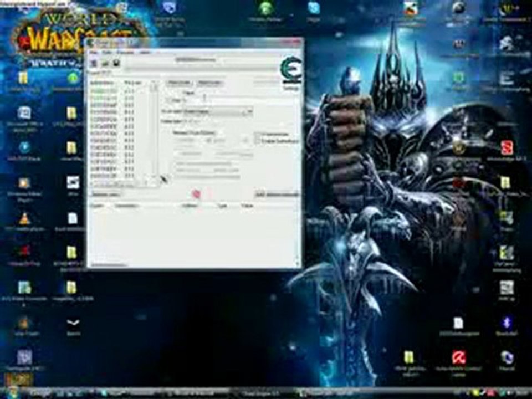Click the Next Scan button
This screenshot has height=399, width=532.
[209, 83]
